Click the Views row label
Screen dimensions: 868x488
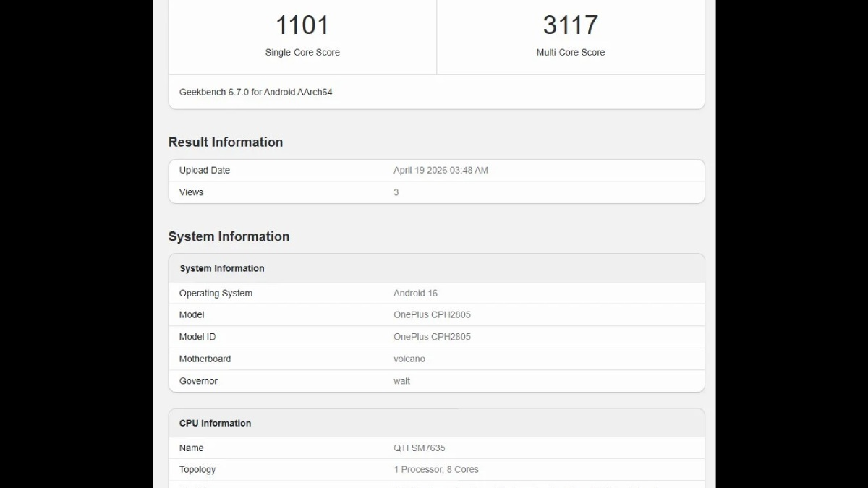point(192,192)
